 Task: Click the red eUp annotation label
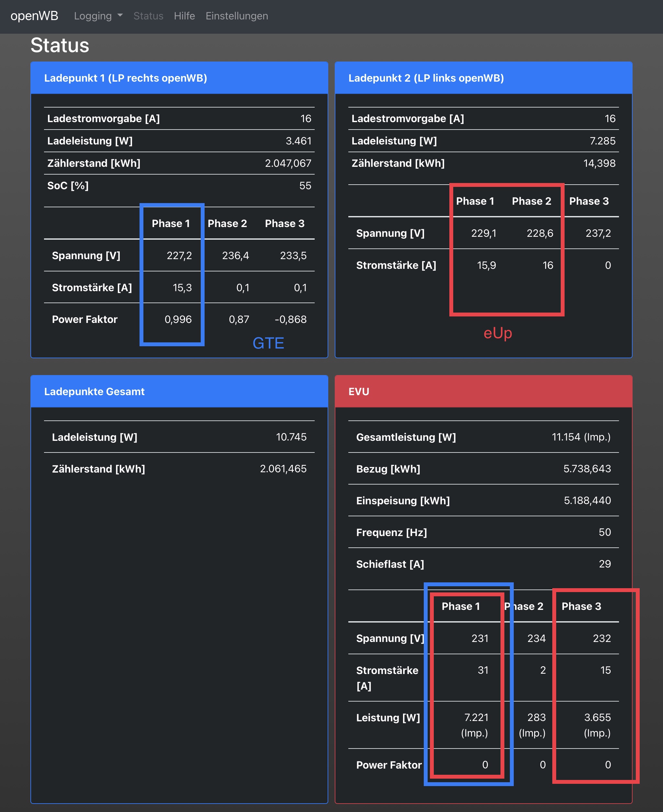pos(497,333)
